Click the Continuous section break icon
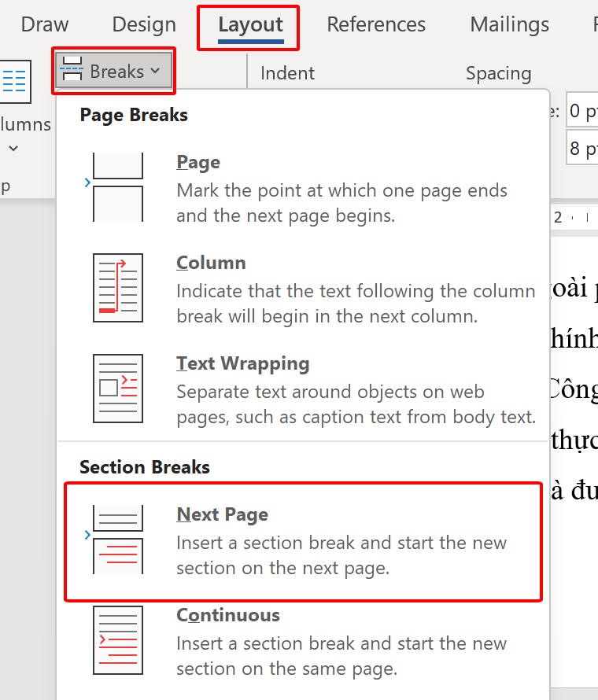The height and width of the screenshot is (700, 598). coord(118,640)
